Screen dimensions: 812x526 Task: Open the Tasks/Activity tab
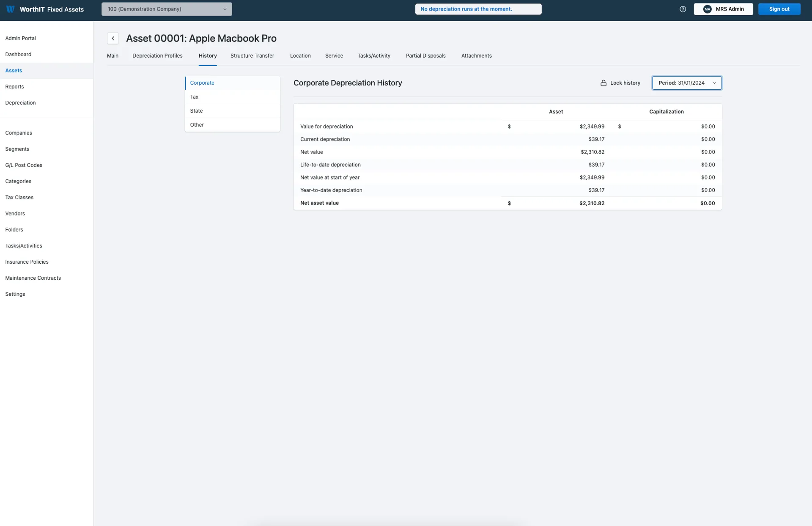click(374, 56)
